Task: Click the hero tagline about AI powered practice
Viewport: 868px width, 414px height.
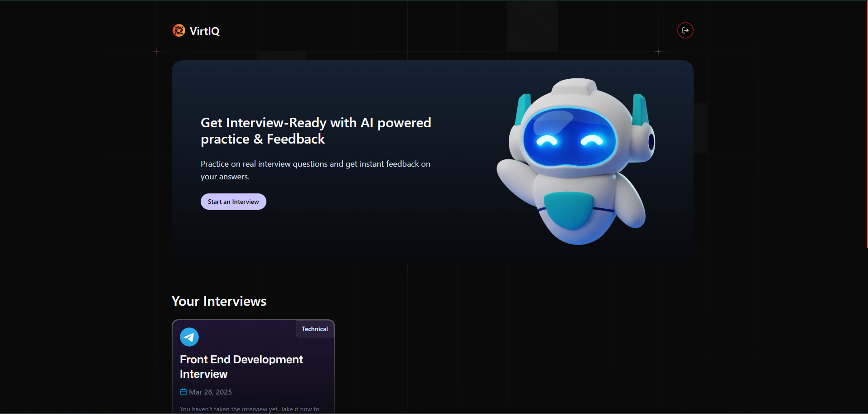Action: [x=316, y=130]
